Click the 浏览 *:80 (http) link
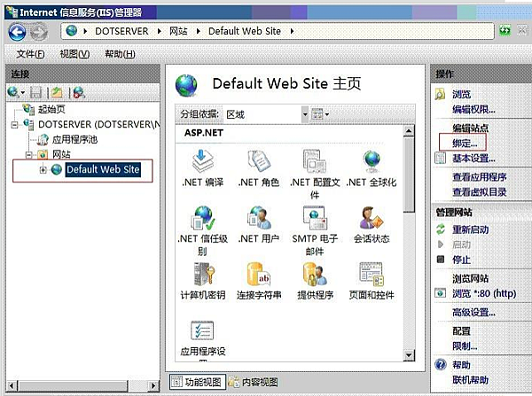 tap(484, 293)
